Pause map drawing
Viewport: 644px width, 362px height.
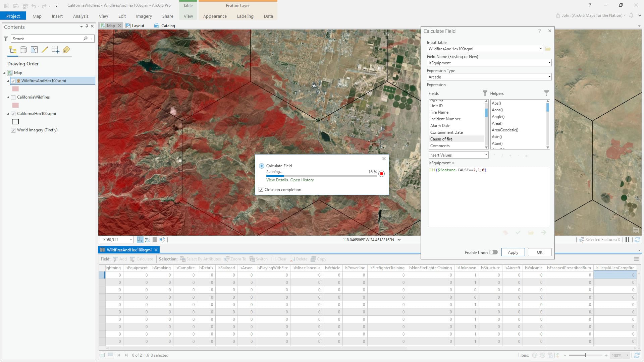[x=627, y=240]
